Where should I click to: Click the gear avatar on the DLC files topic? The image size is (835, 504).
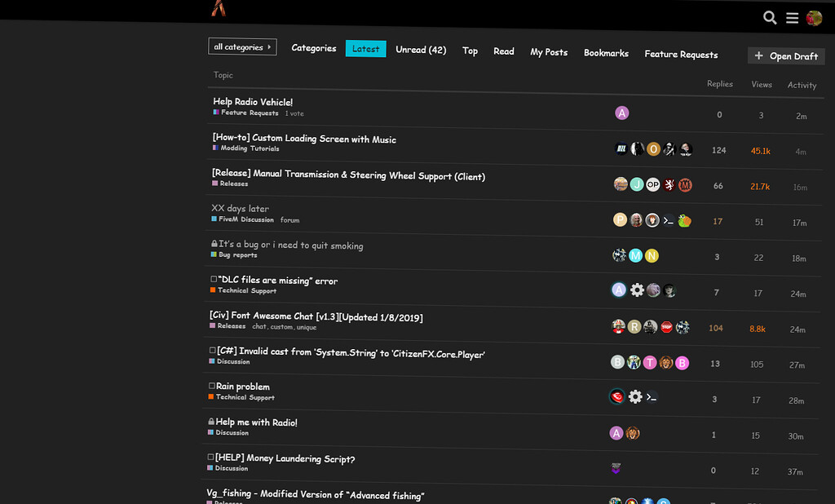pos(636,290)
